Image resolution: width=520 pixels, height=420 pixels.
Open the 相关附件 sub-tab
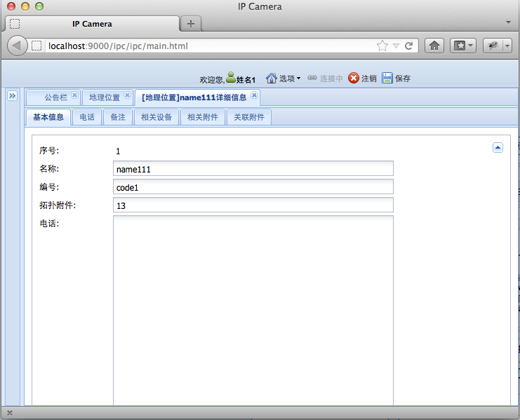click(x=203, y=117)
